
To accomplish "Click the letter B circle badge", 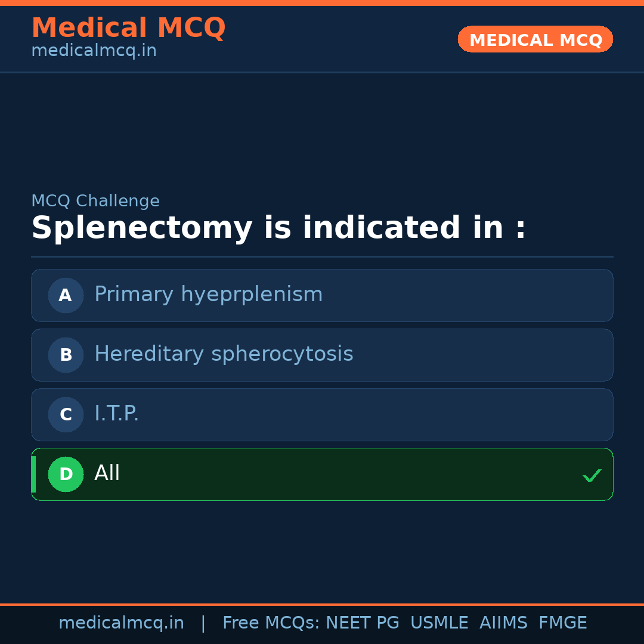I will click(x=66, y=355).
